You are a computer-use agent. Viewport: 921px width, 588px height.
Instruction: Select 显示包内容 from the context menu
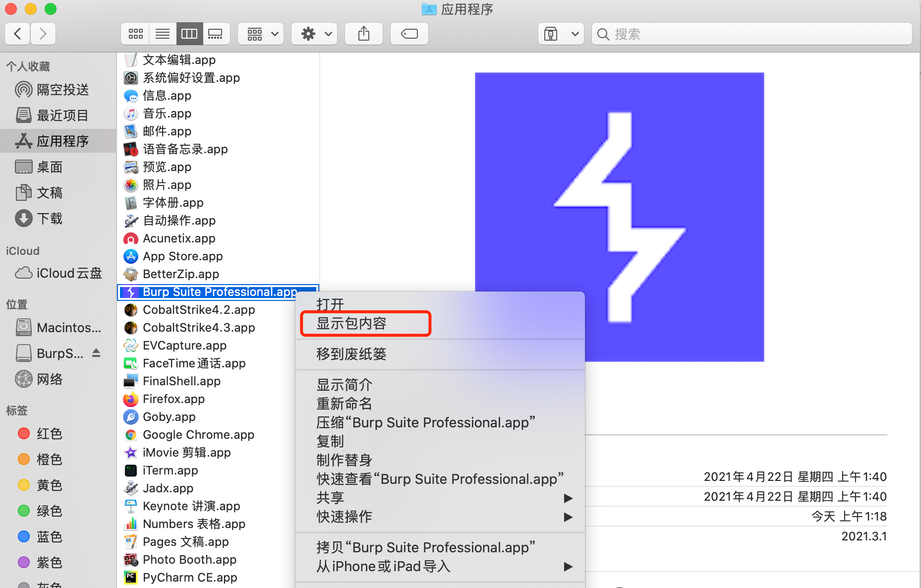[365, 323]
